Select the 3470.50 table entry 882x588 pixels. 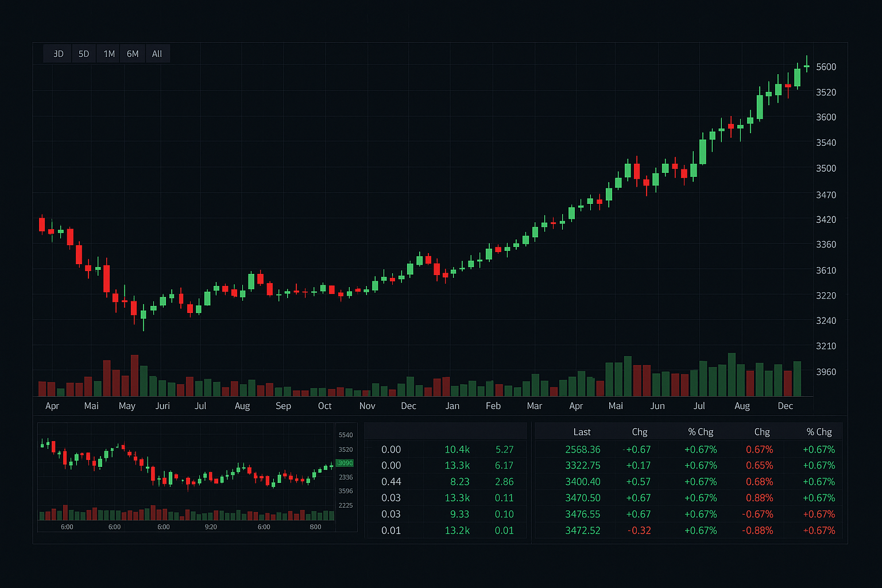pos(582,498)
